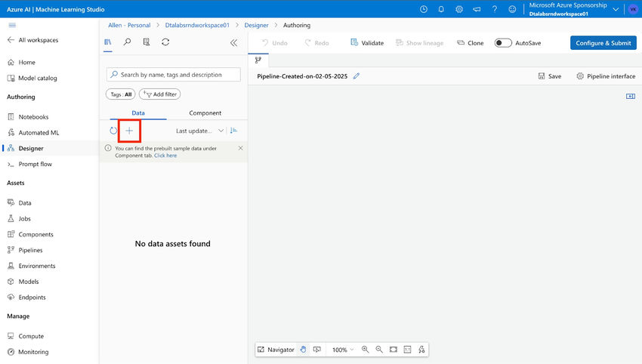The image size is (642, 364).
Task: Expand the Microsoft Azure Sponsorship account dropdown
Action: pyautogui.click(x=616, y=9)
